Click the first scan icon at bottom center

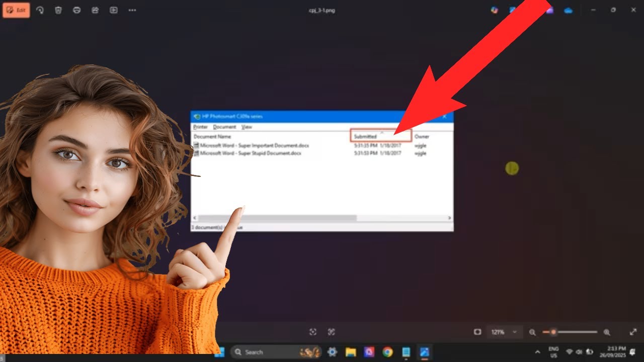tap(313, 332)
